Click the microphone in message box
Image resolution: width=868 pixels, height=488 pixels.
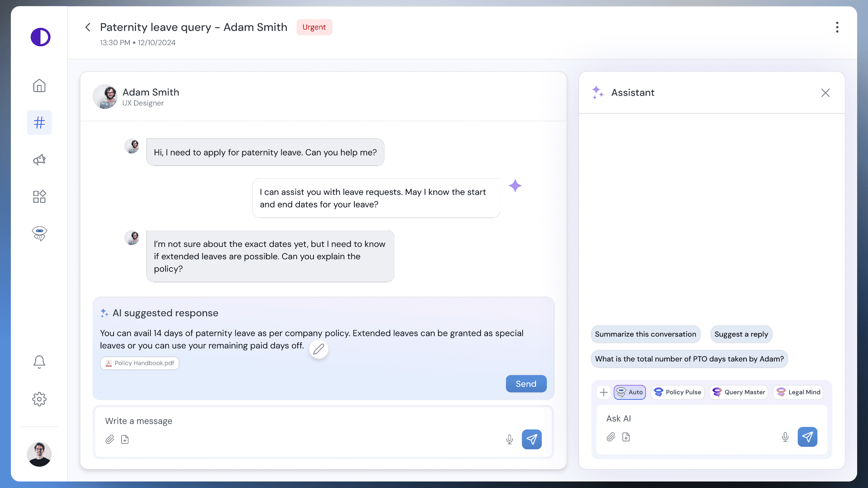click(x=509, y=439)
